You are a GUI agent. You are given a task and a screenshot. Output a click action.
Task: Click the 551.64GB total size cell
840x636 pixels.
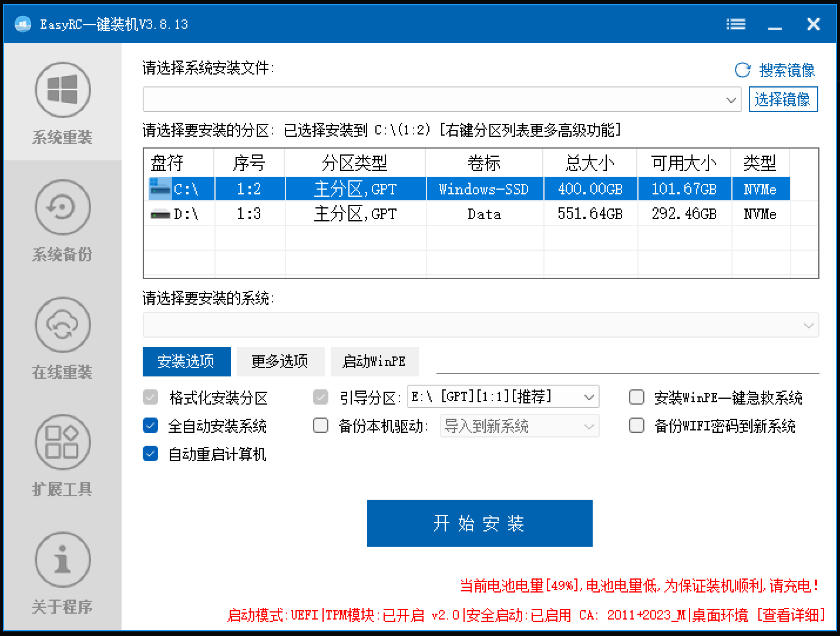(590, 214)
